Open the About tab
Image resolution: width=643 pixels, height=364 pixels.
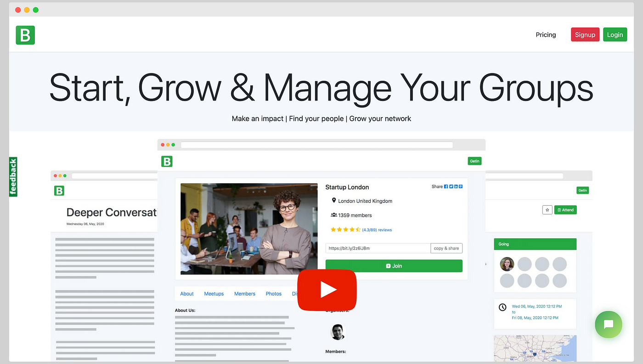point(187,294)
